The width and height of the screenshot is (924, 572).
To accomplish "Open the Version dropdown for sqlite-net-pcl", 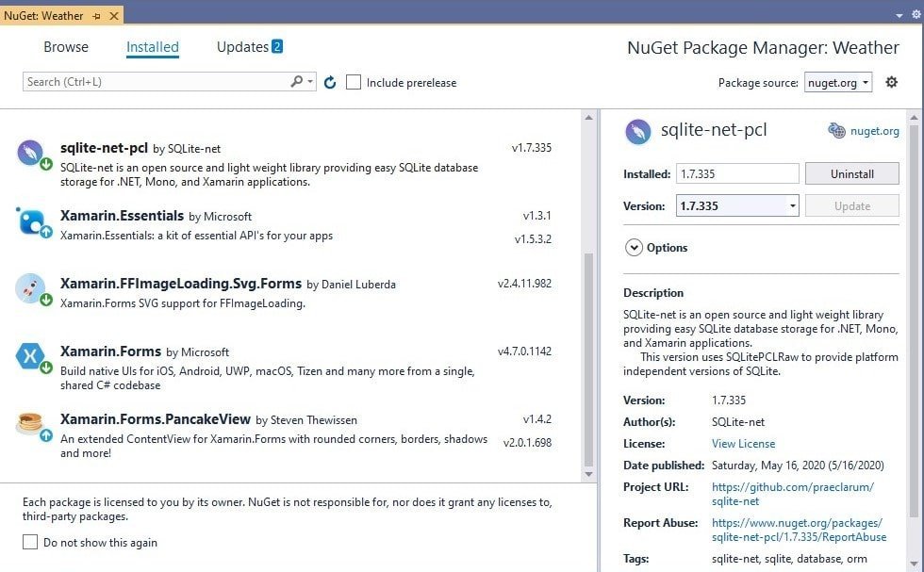I will coord(793,205).
